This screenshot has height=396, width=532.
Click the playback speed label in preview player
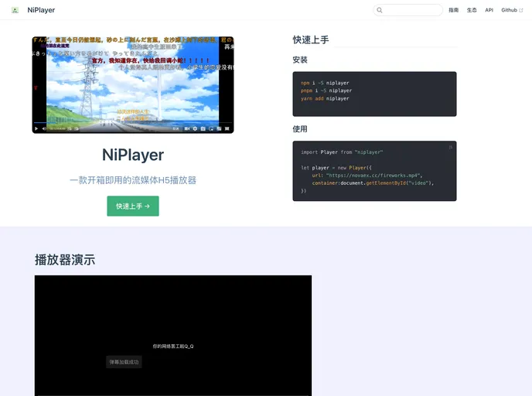[x=176, y=128]
